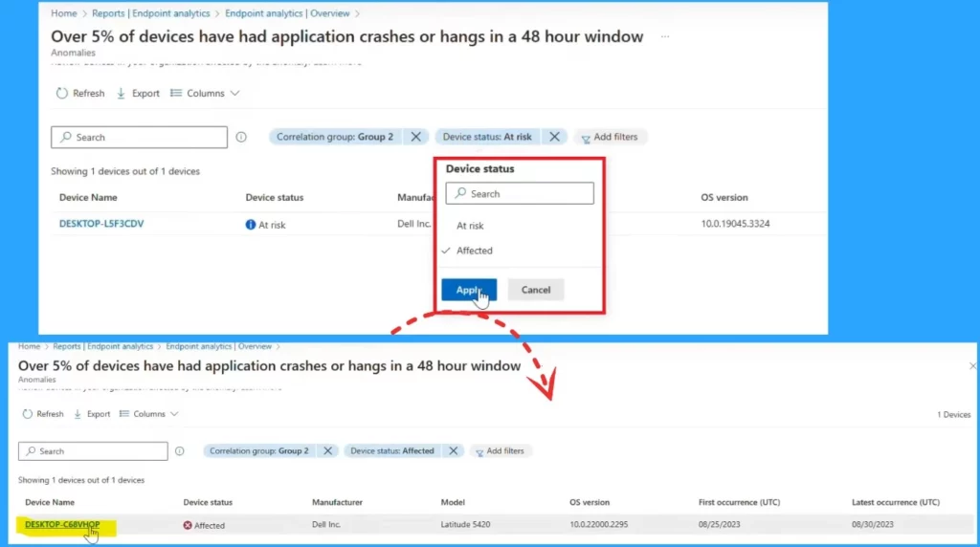Open Columns dropdown in upper window
Image resolution: width=980 pixels, height=547 pixels.
click(205, 93)
